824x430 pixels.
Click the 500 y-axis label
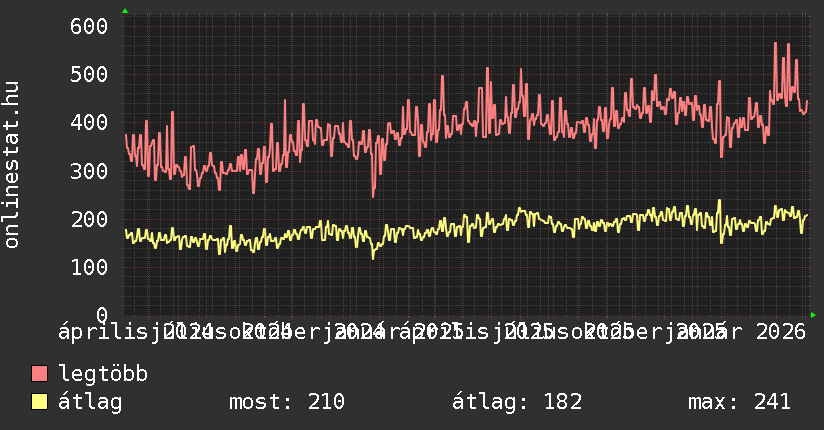(x=88, y=74)
